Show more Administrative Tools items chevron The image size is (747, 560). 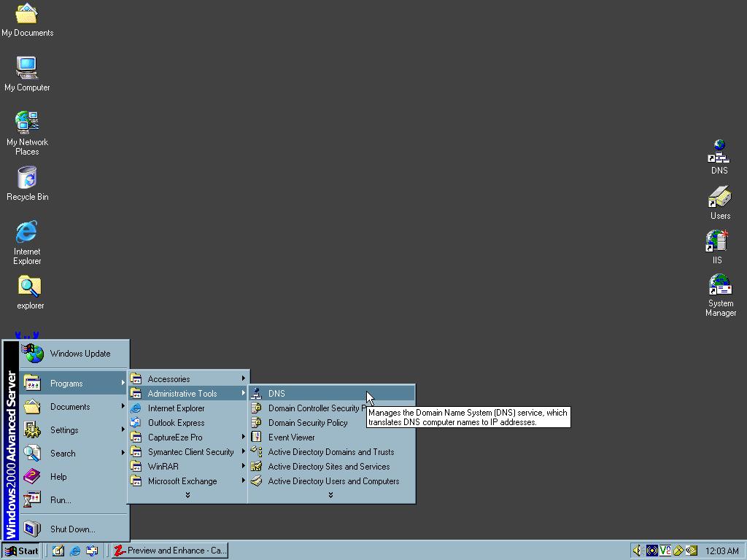[330, 495]
